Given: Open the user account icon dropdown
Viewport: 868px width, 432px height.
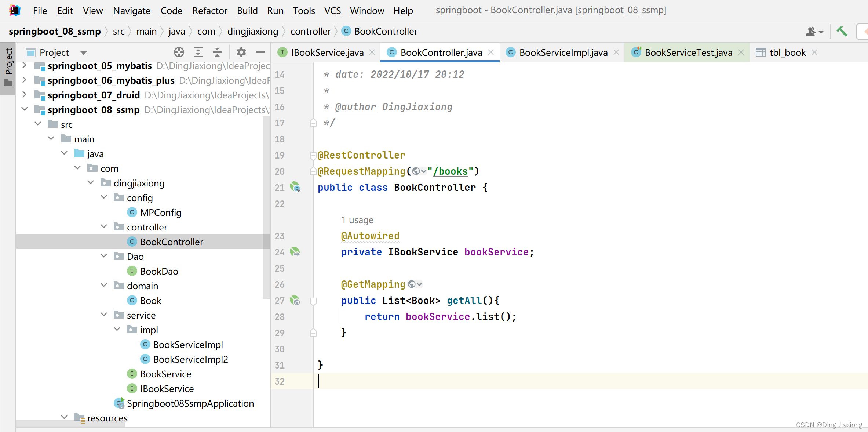Looking at the screenshot, I should pos(814,32).
